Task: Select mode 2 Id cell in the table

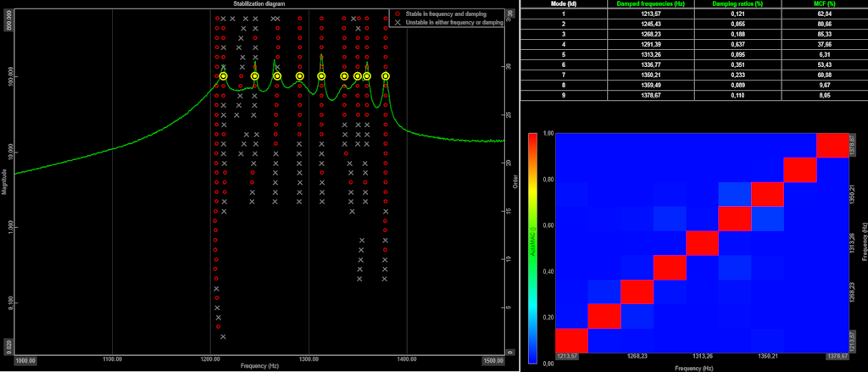Action: click(x=564, y=24)
